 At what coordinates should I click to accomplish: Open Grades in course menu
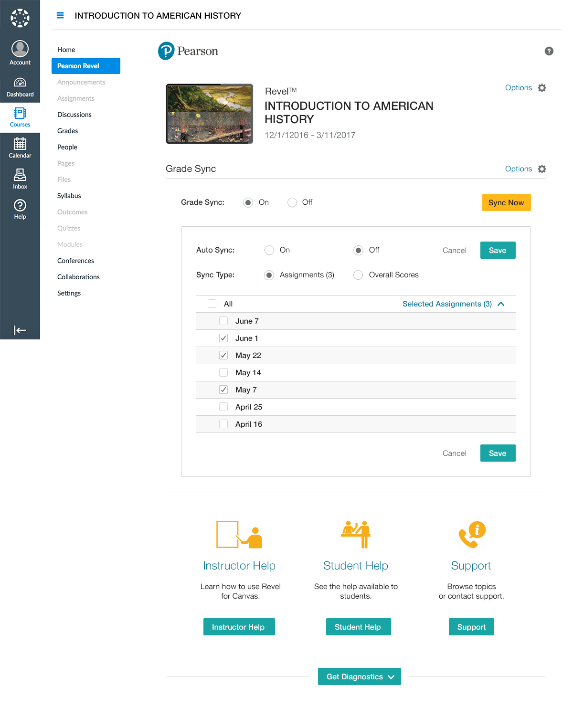coord(68,131)
